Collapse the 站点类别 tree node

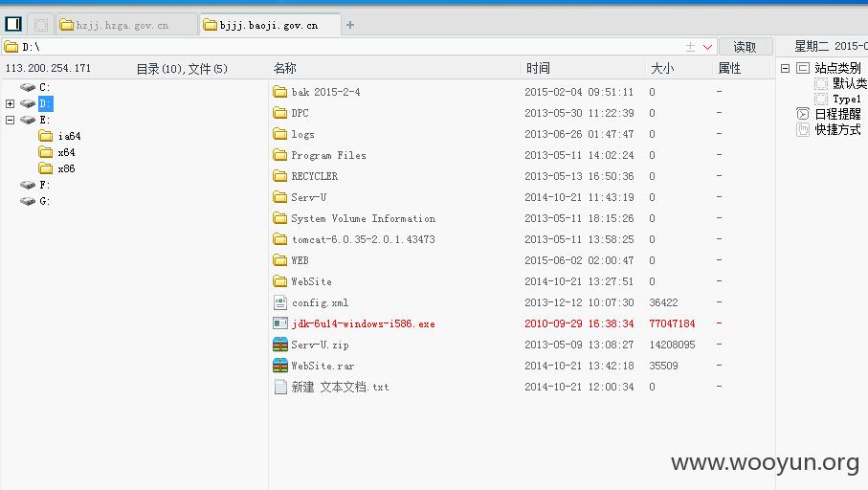785,68
